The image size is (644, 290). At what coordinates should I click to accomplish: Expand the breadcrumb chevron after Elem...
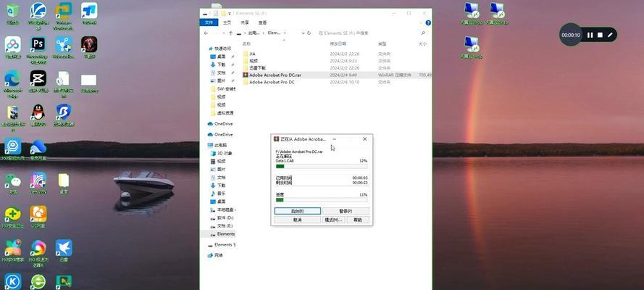click(285, 33)
